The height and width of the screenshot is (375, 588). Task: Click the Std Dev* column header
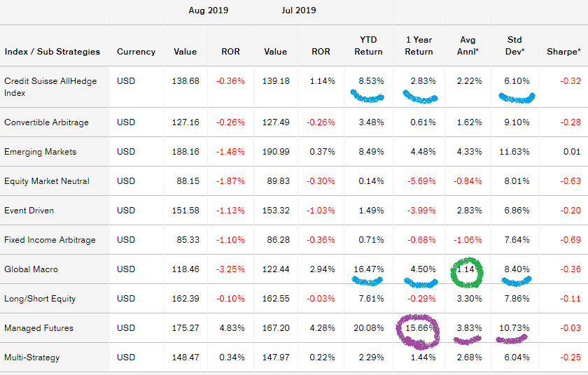click(x=514, y=45)
